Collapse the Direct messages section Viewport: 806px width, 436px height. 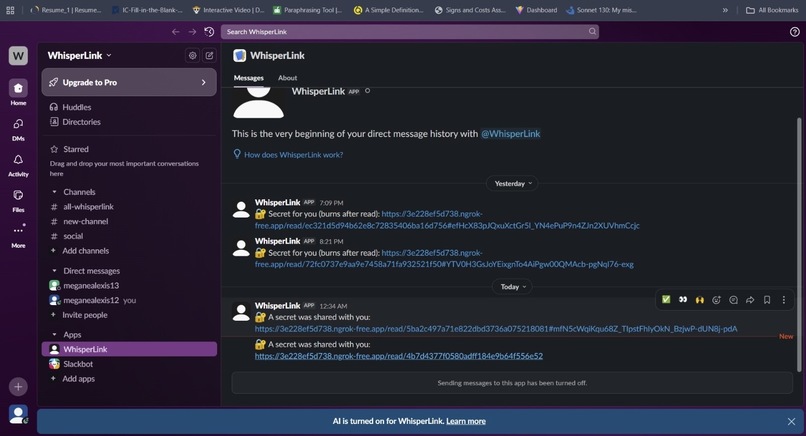coord(54,270)
